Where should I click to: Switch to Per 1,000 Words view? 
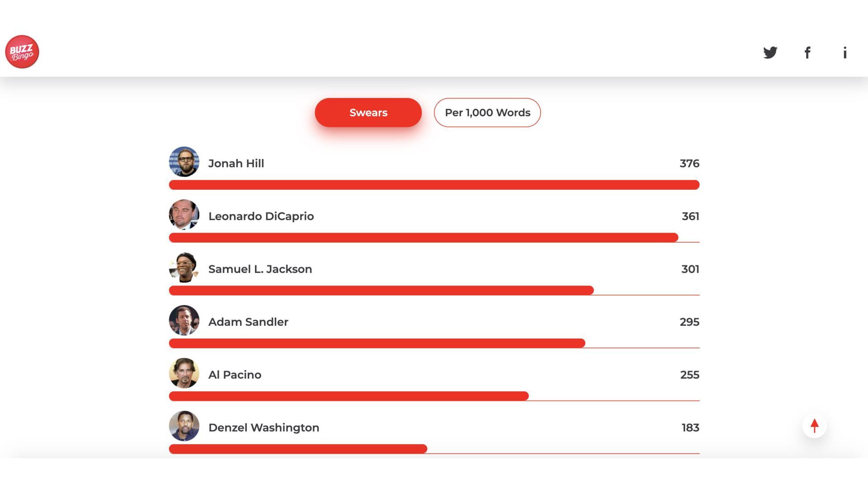[487, 113]
